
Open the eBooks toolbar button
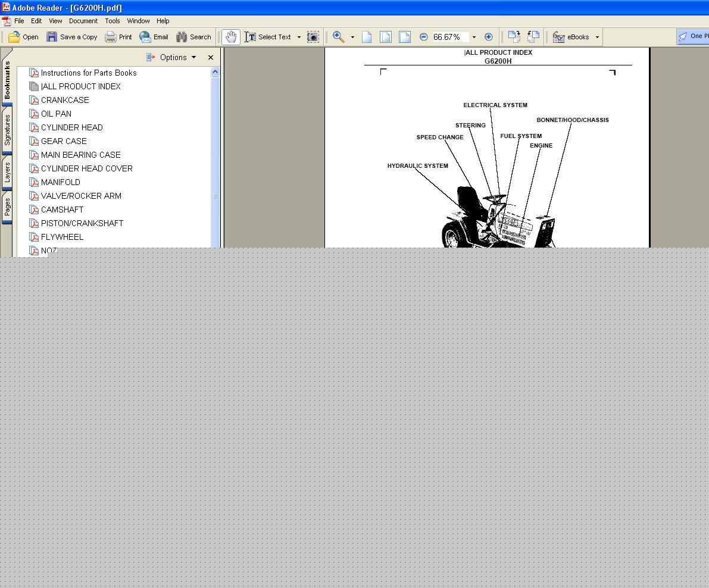click(571, 37)
